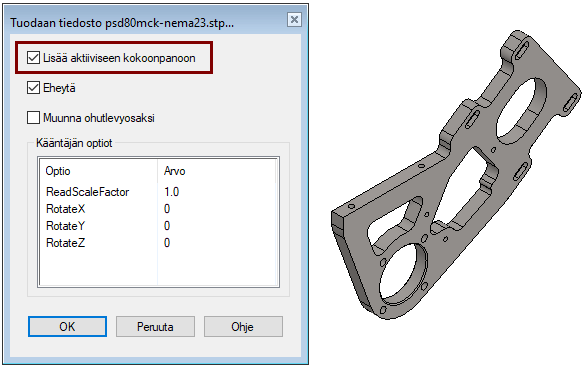Screen dimensions: 587x368
Task: Click the gray bracket 3D model
Action: (456, 175)
